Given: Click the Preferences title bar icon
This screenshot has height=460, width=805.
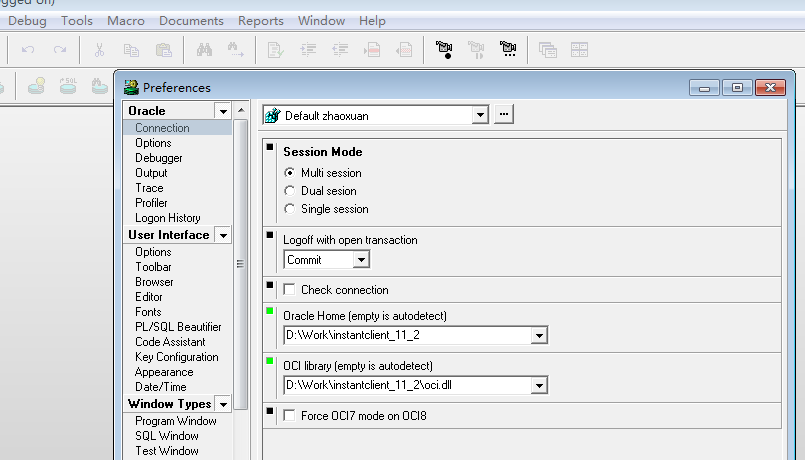Looking at the screenshot, I should click(x=131, y=87).
